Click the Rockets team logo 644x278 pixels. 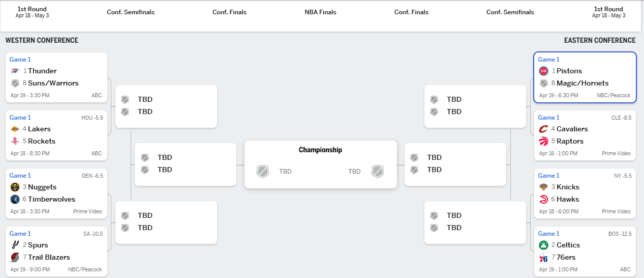point(15,141)
